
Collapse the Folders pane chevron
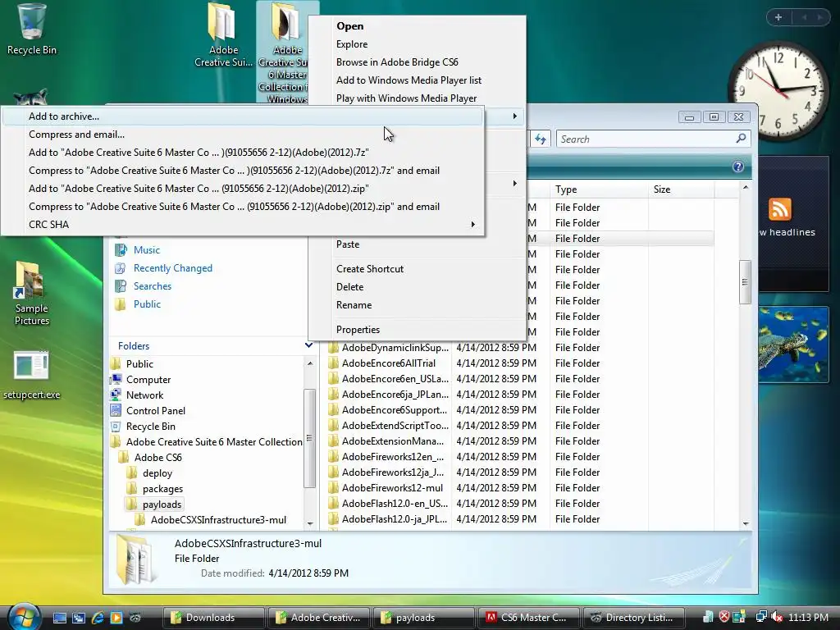tap(308, 345)
